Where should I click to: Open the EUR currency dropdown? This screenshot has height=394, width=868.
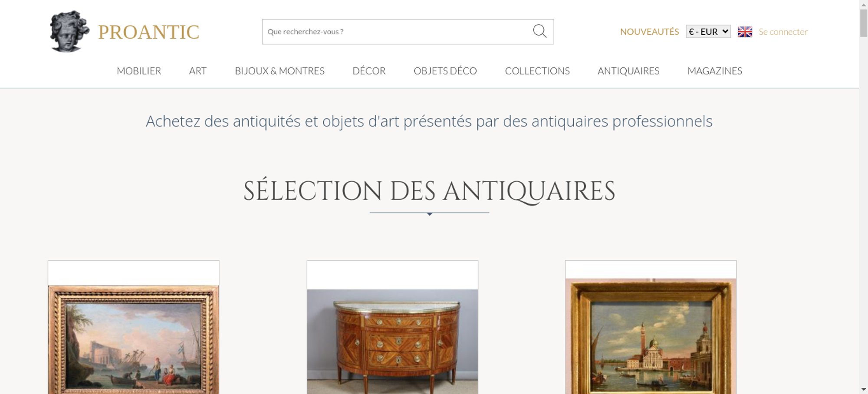(708, 32)
